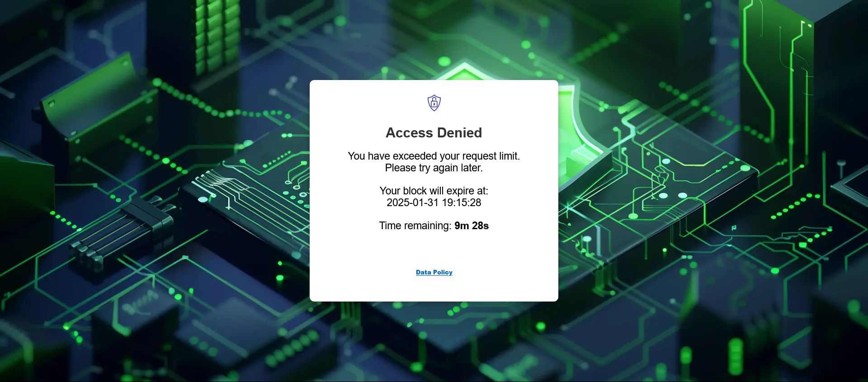This screenshot has width=868, height=382.
Task: Click empty white space below Data Policy link
Action: 434,288
